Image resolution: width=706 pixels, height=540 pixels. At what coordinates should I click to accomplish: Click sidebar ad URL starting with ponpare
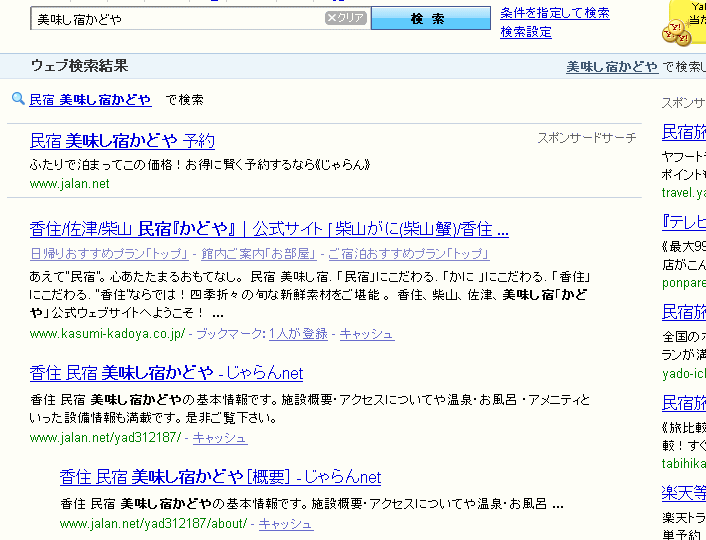[x=684, y=283]
